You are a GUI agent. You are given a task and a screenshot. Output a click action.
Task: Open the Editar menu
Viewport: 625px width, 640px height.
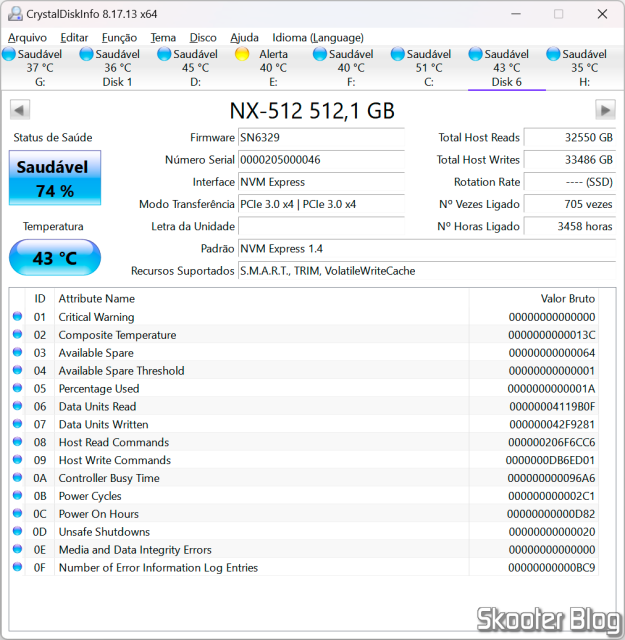(x=74, y=38)
